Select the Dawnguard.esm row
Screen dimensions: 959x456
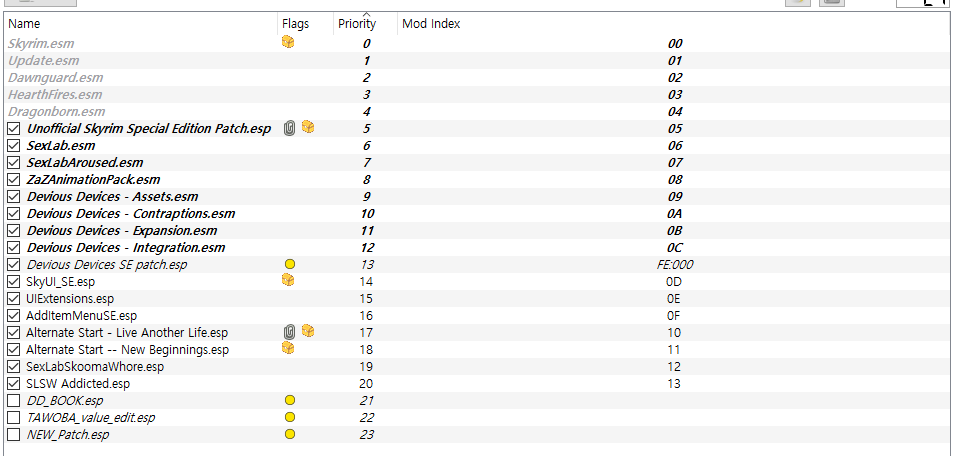478,78
